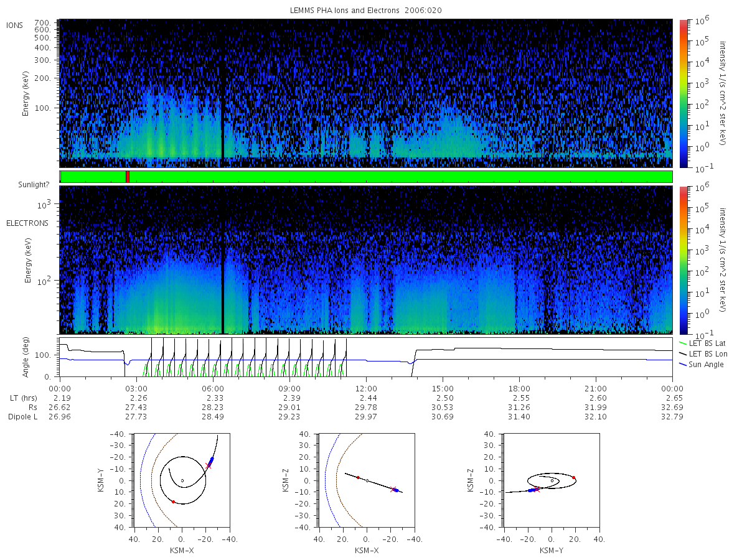Click the '18:00' time tick label

point(519,388)
